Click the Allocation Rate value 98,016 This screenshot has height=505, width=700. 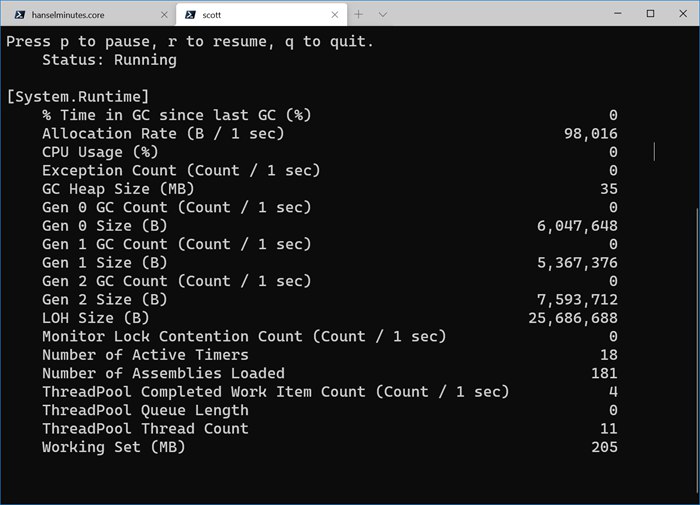tap(591, 134)
